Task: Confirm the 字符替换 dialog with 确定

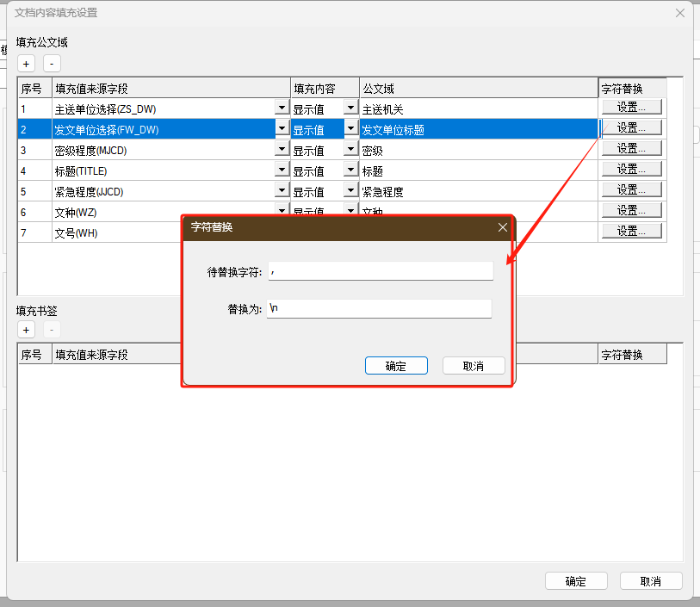Action: coord(396,366)
